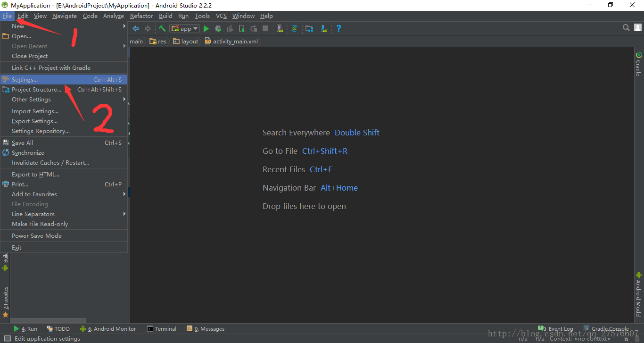Click Attach debugger to Android process icon

(x=242, y=29)
